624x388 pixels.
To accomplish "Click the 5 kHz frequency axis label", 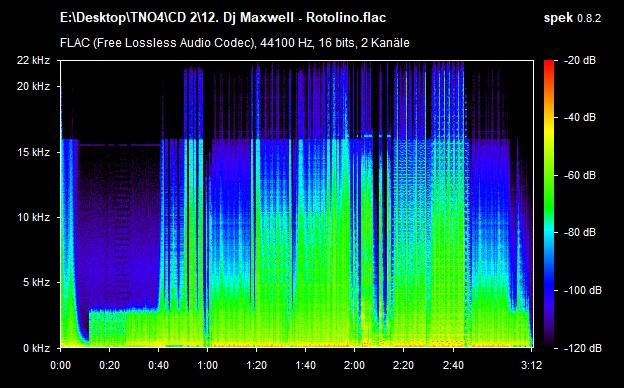I will pyautogui.click(x=36, y=283).
